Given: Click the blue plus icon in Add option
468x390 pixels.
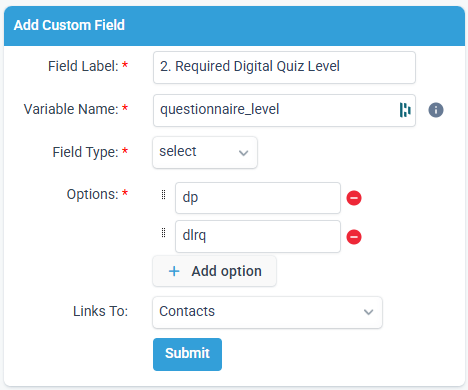Looking at the screenshot, I should 174,271.
